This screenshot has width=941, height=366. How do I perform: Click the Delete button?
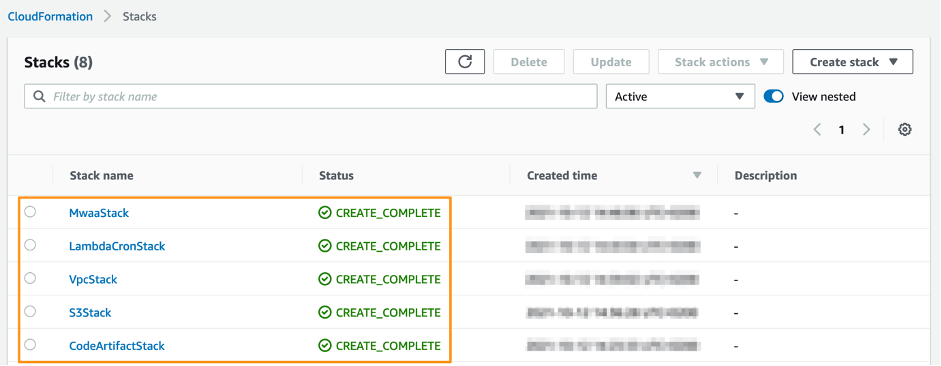point(529,62)
